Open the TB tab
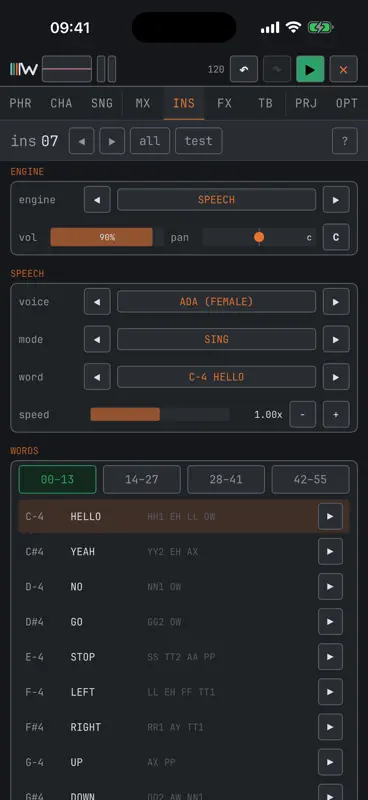This screenshot has height=800, width=368. 265,103
